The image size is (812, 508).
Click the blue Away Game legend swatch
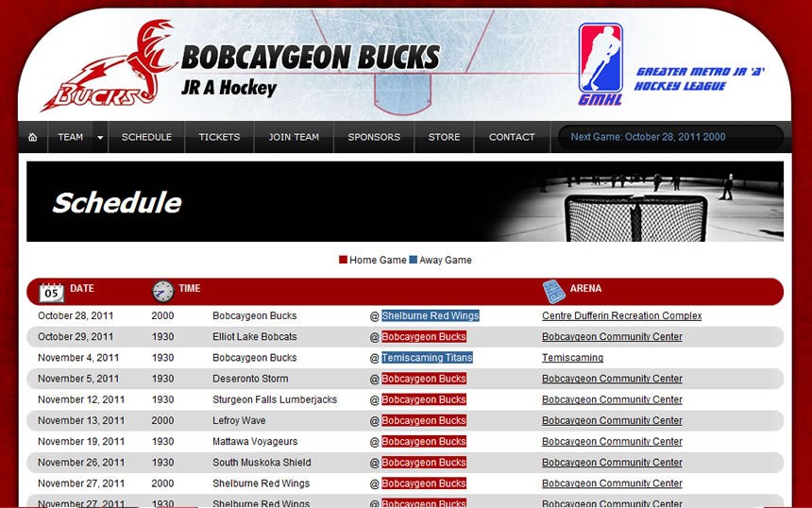(x=414, y=260)
